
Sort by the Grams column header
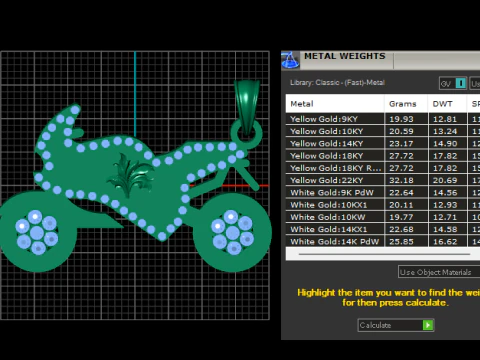[x=406, y=104]
